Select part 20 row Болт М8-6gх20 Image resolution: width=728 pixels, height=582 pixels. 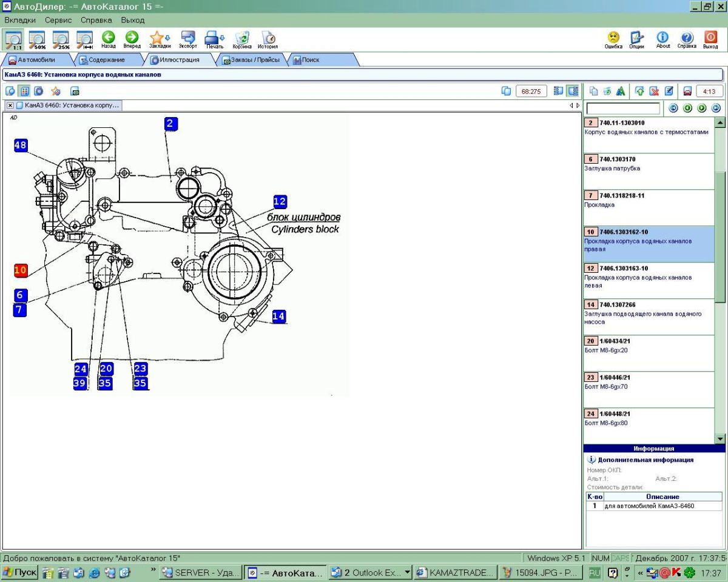click(x=649, y=353)
